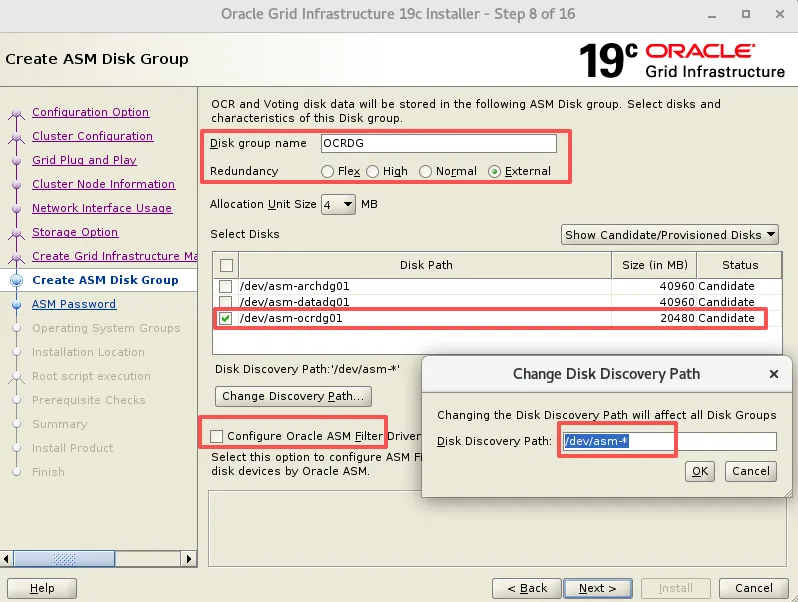This screenshot has width=798, height=602.
Task: Open Create Grid Infrastructure Management step
Action: click(115, 256)
